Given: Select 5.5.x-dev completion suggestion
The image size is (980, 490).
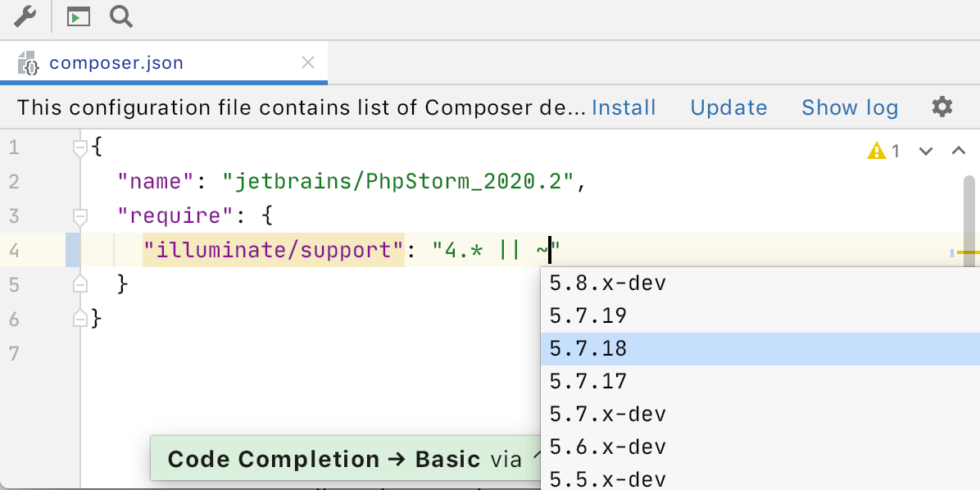Looking at the screenshot, I should coord(760,479).
